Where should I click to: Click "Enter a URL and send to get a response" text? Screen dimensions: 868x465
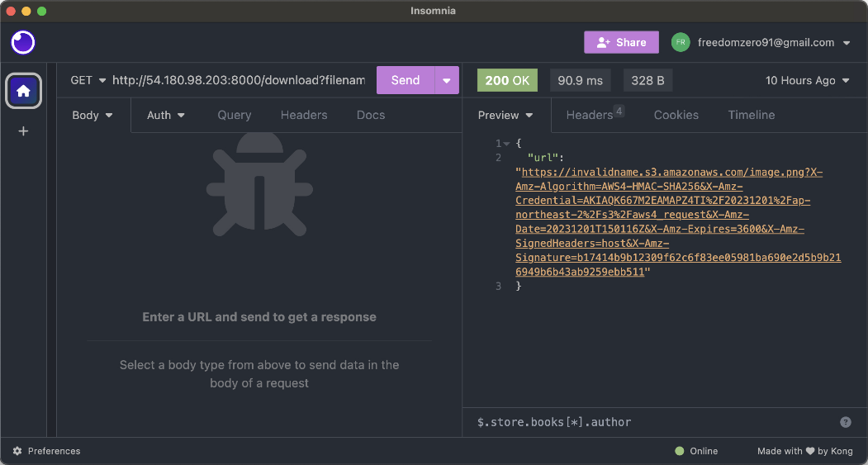[259, 317]
